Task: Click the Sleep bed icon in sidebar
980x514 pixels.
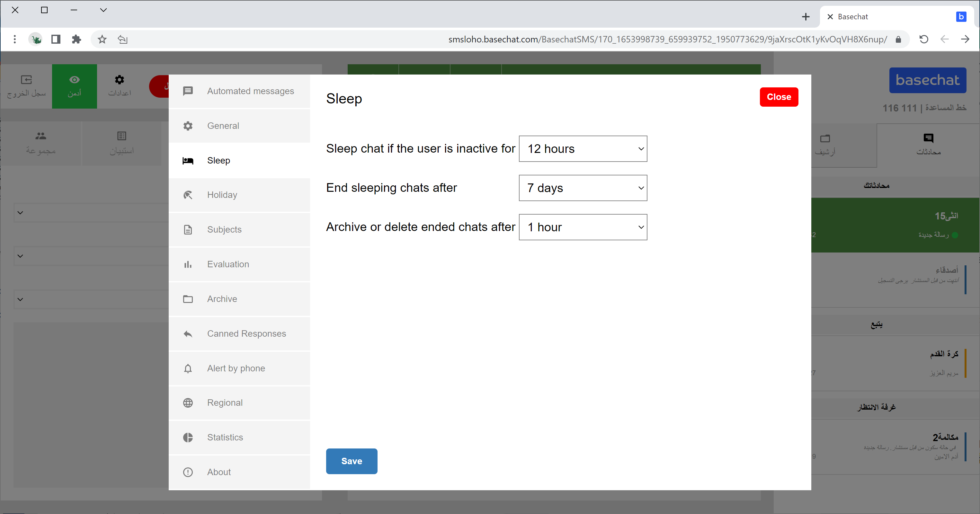Action: pyautogui.click(x=188, y=161)
